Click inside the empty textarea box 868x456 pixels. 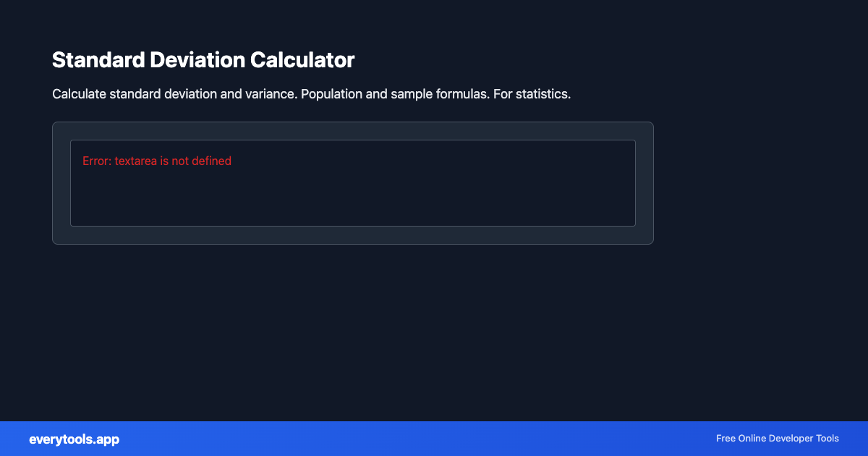click(352, 195)
